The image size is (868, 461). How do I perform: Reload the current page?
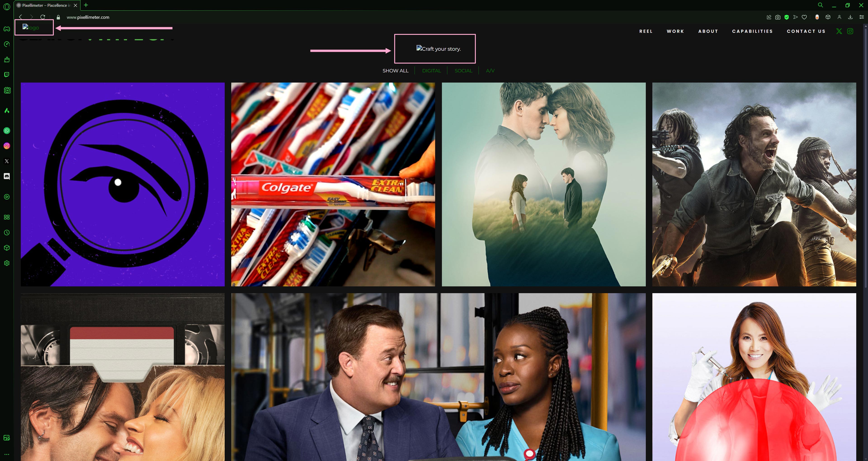[x=43, y=17]
